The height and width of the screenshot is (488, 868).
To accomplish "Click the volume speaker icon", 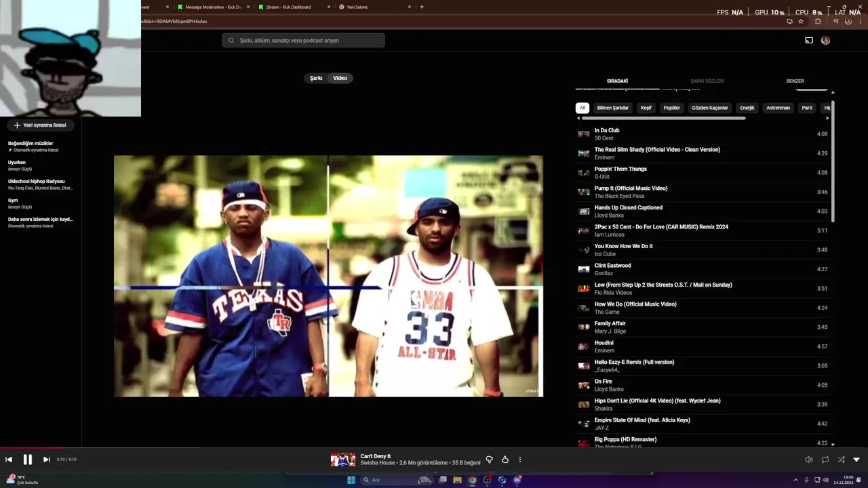I will [808, 460].
